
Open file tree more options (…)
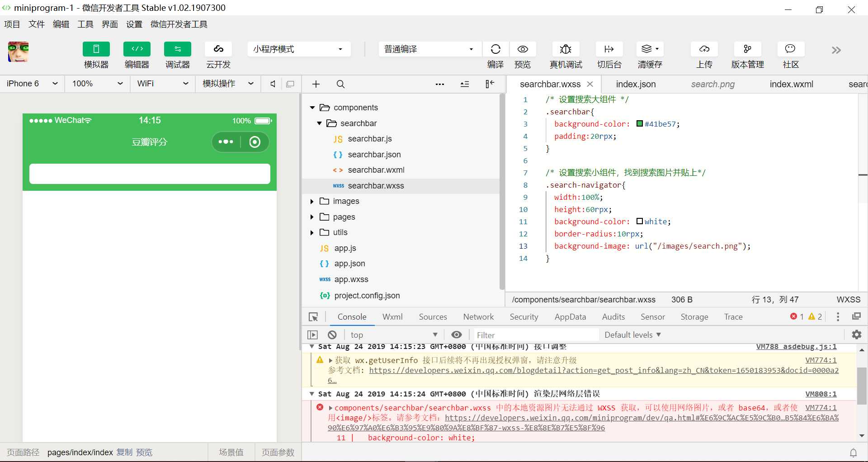click(x=439, y=84)
